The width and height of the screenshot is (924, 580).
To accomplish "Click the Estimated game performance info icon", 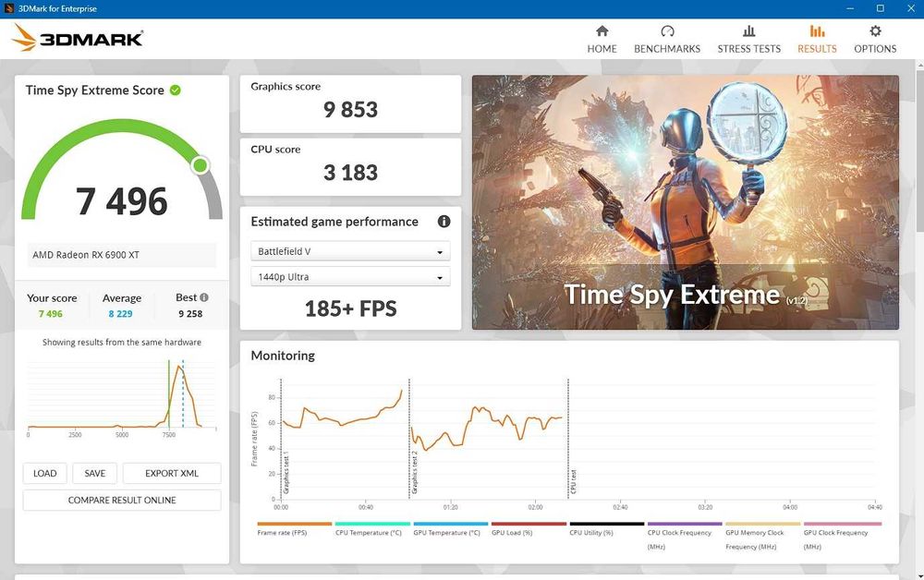I will click(444, 222).
